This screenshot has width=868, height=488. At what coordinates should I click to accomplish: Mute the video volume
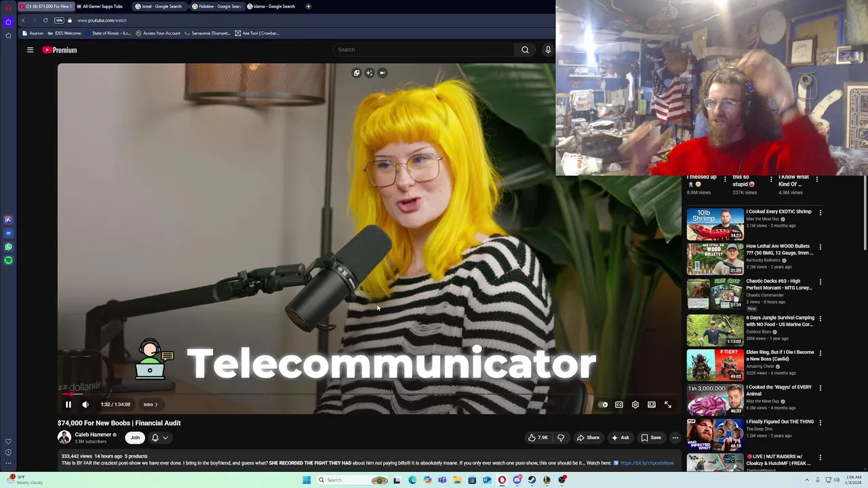[85, 405]
